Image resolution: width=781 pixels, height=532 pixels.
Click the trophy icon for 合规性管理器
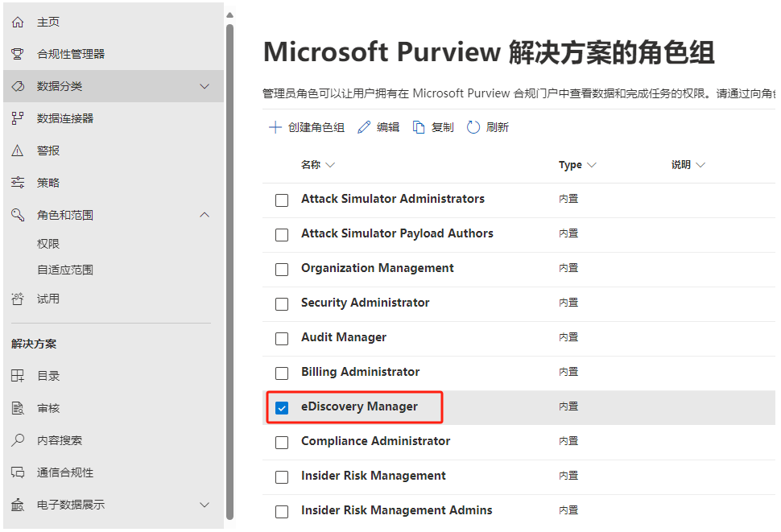[x=18, y=54]
